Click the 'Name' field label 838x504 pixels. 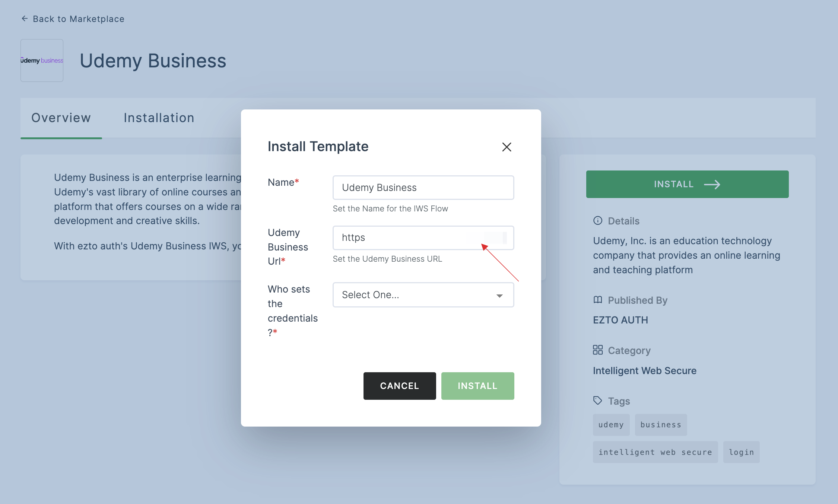(283, 182)
